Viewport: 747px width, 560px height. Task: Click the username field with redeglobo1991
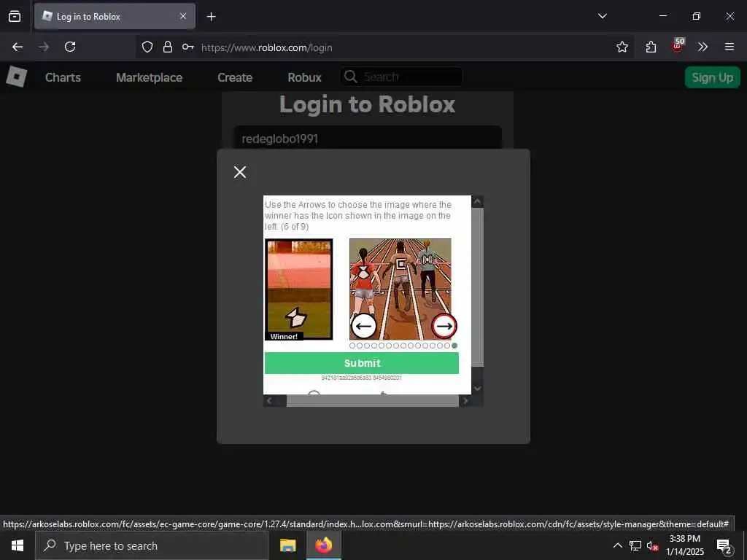click(x=368, y=139)
